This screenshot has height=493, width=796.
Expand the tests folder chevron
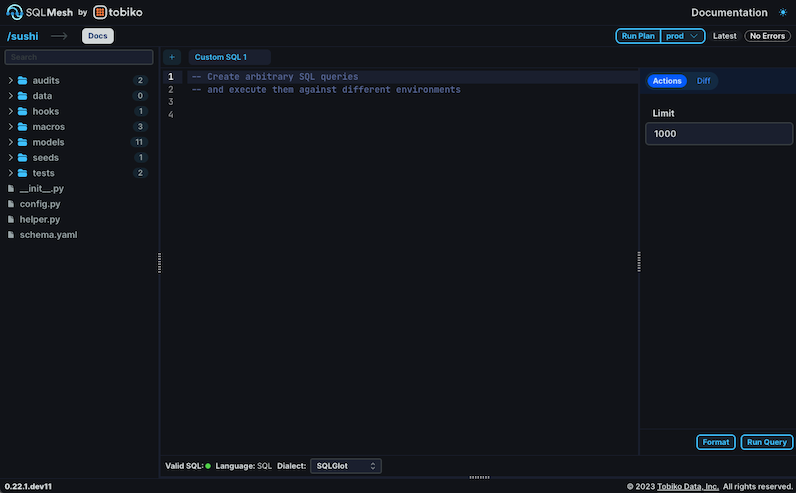point(11,173)
